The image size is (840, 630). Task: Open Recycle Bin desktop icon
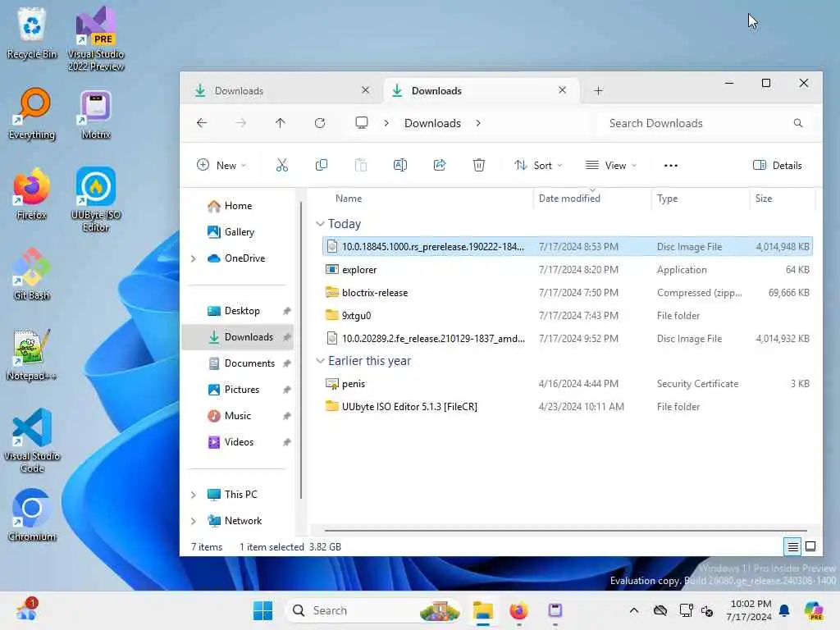point(32,33)
